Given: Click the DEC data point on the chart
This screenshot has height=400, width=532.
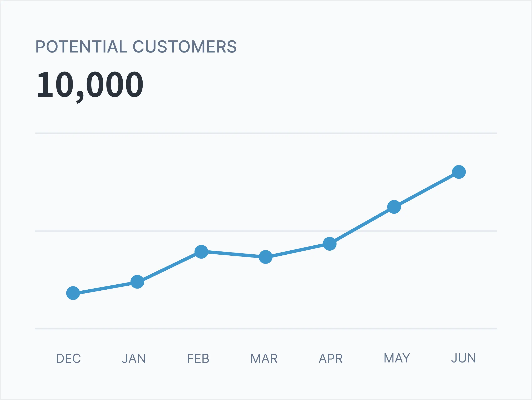Looking at the screenshot, I should 73,293.
